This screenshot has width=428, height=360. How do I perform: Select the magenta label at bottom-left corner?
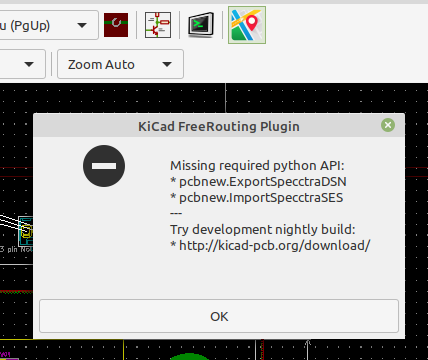pos(8,356)
